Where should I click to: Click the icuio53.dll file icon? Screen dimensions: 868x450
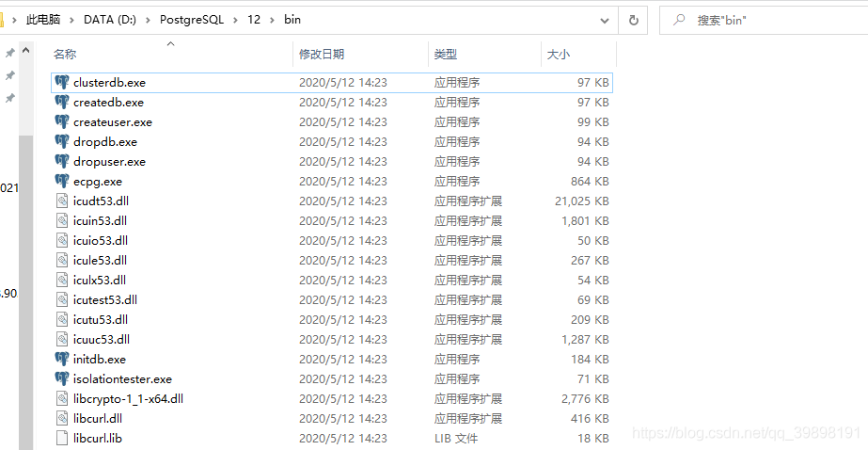click(x=62, y=240)
